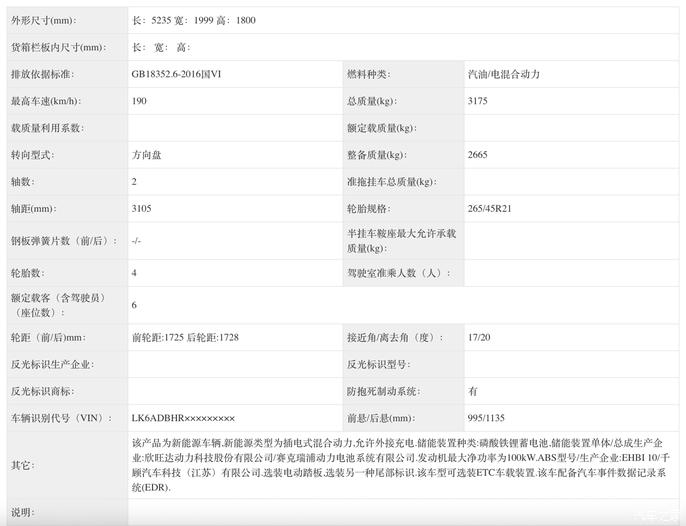The image size is (686, 526).
Task: Select curb weight value 2665
Action: pyautogui.click(x=477, y=155)
